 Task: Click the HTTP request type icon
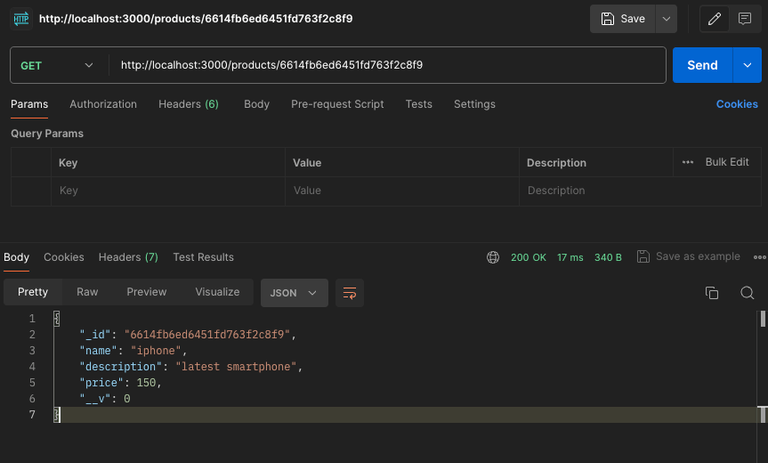tap(21, 19)
